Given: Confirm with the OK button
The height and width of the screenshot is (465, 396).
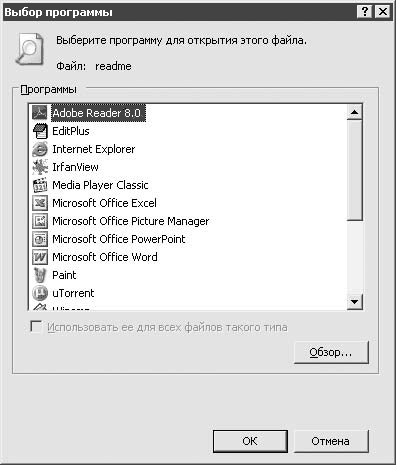Looking at the screenshot, I should tap(250, 441).
